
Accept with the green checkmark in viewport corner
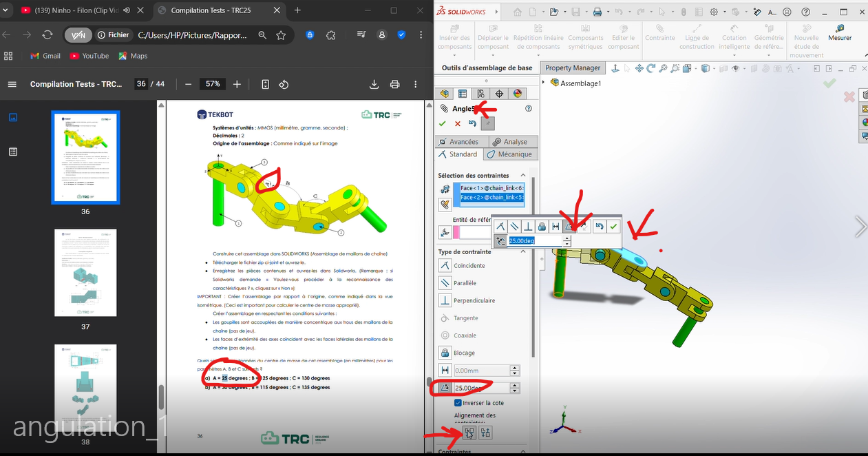(829, 83)
